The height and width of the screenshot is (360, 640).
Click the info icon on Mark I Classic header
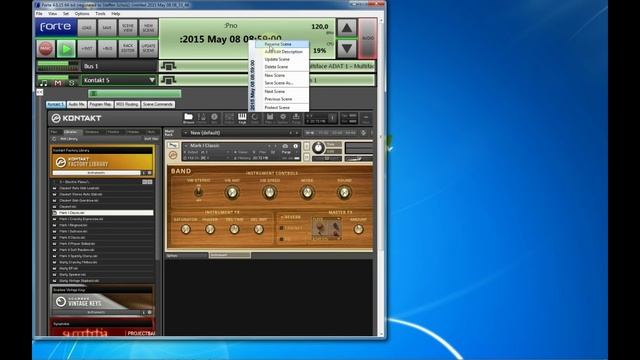(296, 146)
